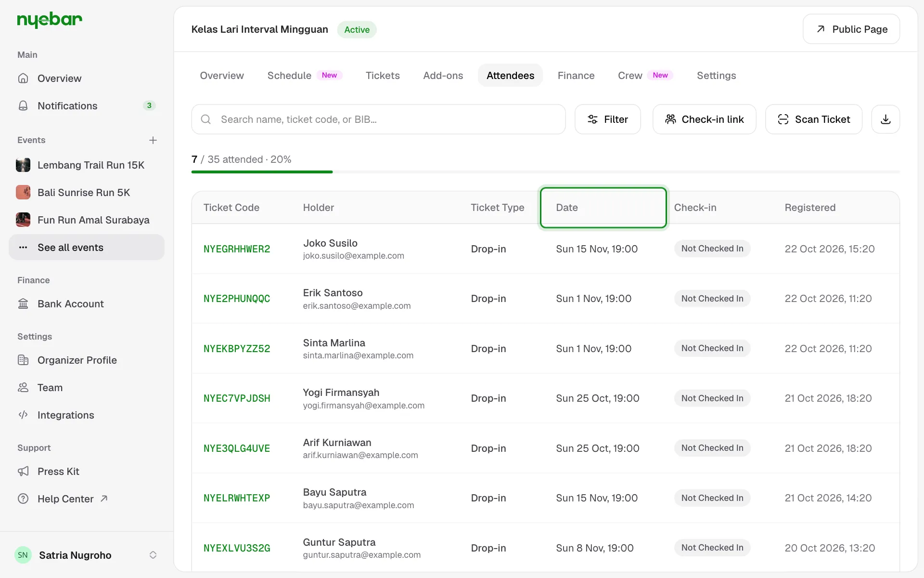Download attendee list icon
The height and width of the screenshot is (578, 924).
coord(885,119)
